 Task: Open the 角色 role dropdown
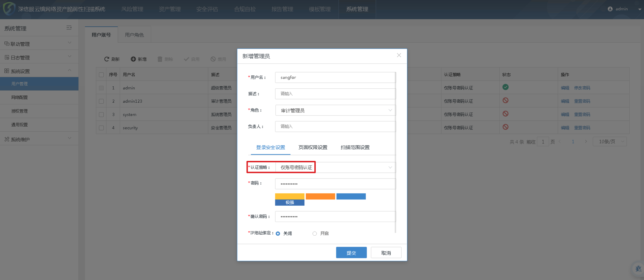[335, 110]
